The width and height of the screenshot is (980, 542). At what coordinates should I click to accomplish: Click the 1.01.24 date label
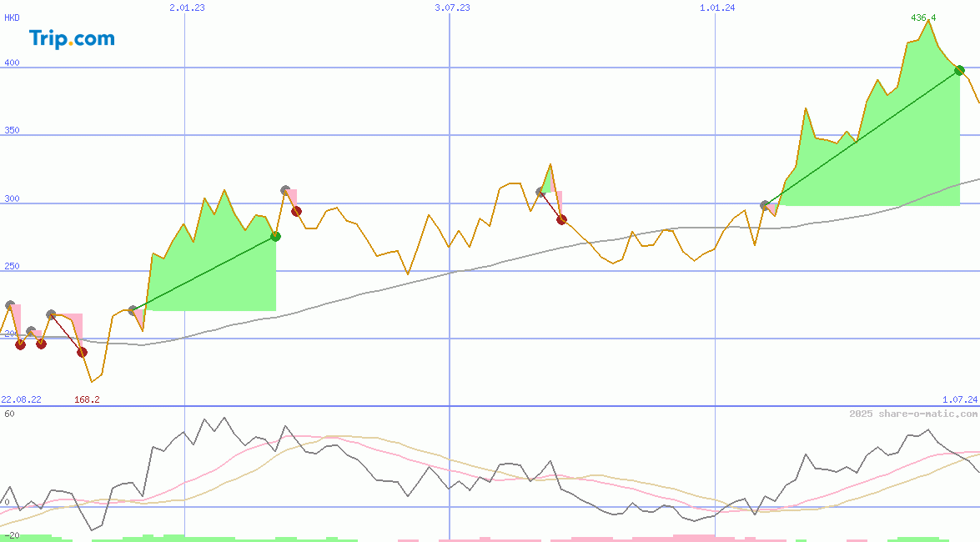tap(717, 8)
